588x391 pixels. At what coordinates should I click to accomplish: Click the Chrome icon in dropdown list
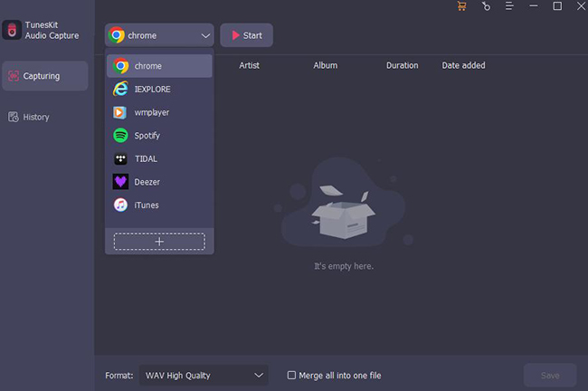pyautogui.click(x=120, y=66)
